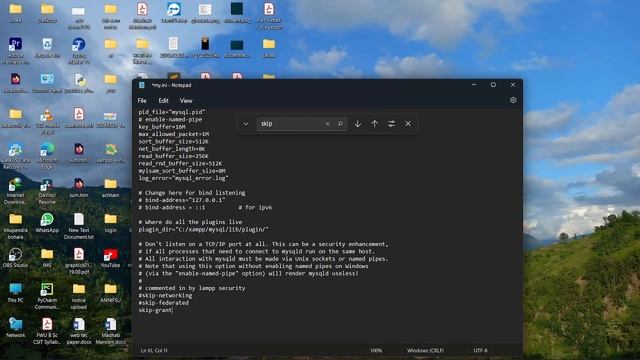
Task: Find next match with down arrow
Action: (x=358, y=124)
